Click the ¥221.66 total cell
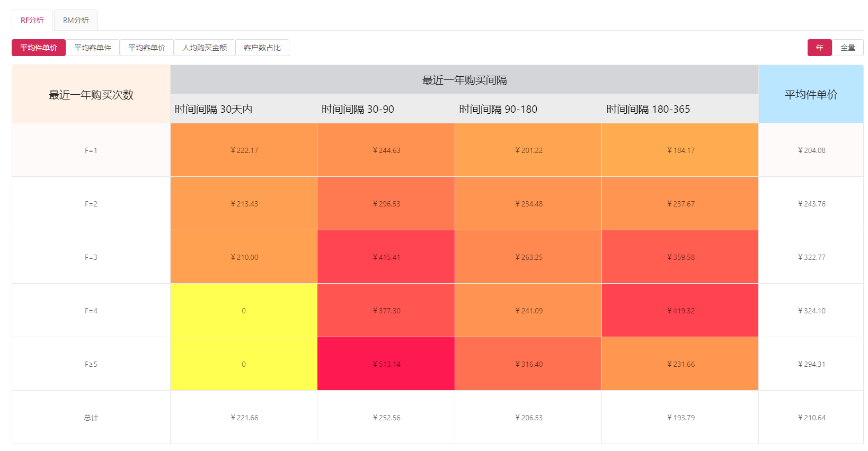 click(244, 418)
